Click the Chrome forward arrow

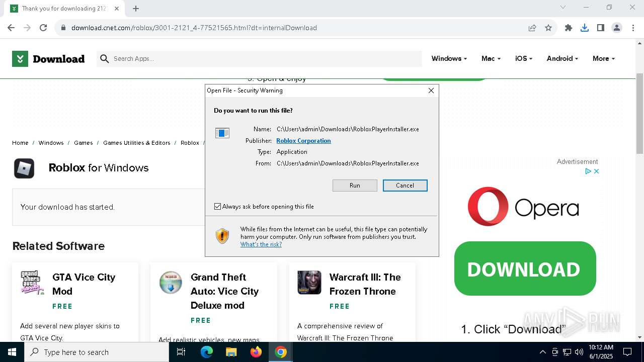tap(27, 28)
